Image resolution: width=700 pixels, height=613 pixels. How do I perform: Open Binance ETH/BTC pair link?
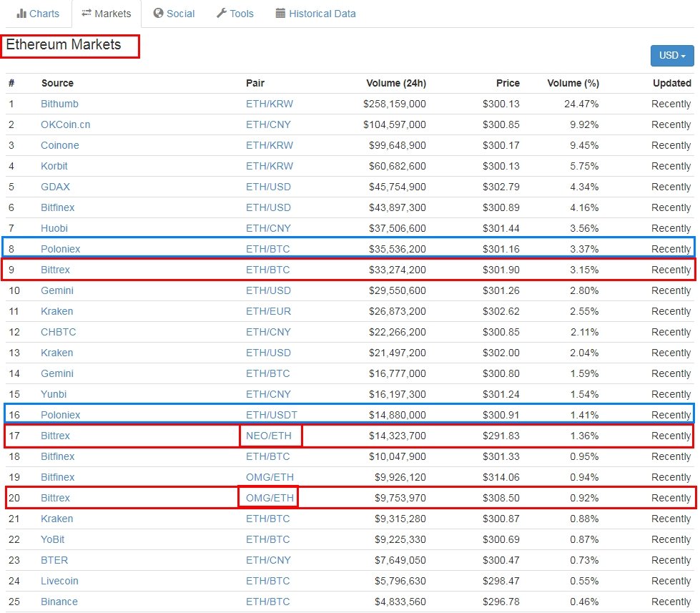268,602
